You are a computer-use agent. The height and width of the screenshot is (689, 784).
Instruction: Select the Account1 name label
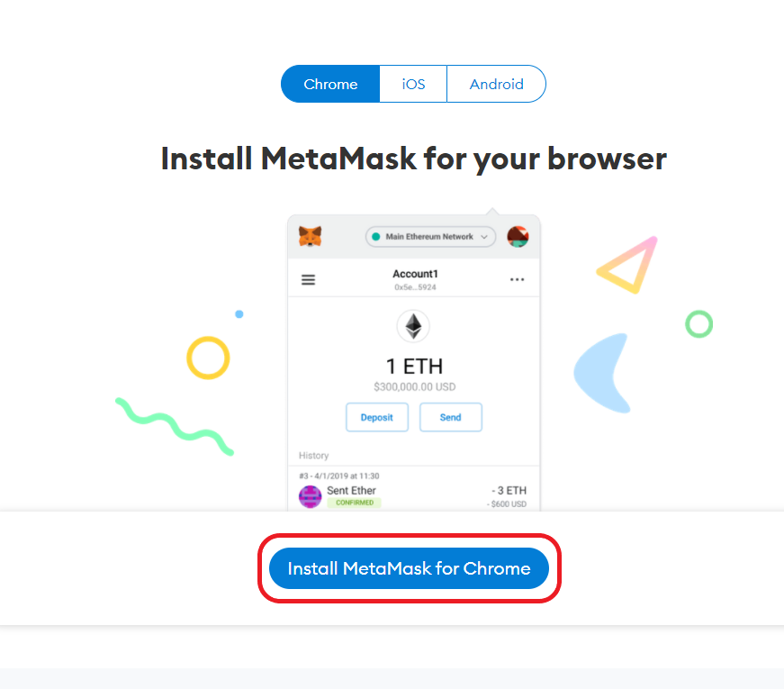click(415, 274)
